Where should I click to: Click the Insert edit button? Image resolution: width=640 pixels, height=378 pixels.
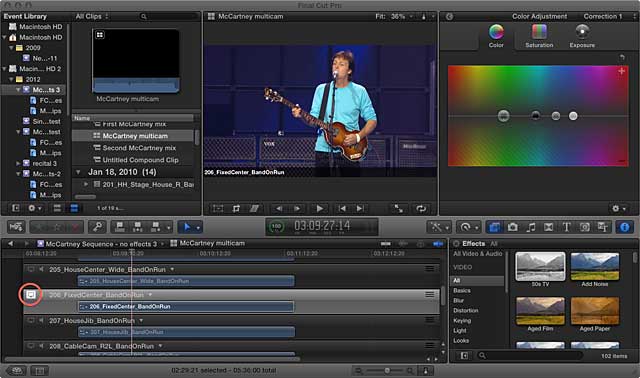pyautogui.click(x=138, y=227)
